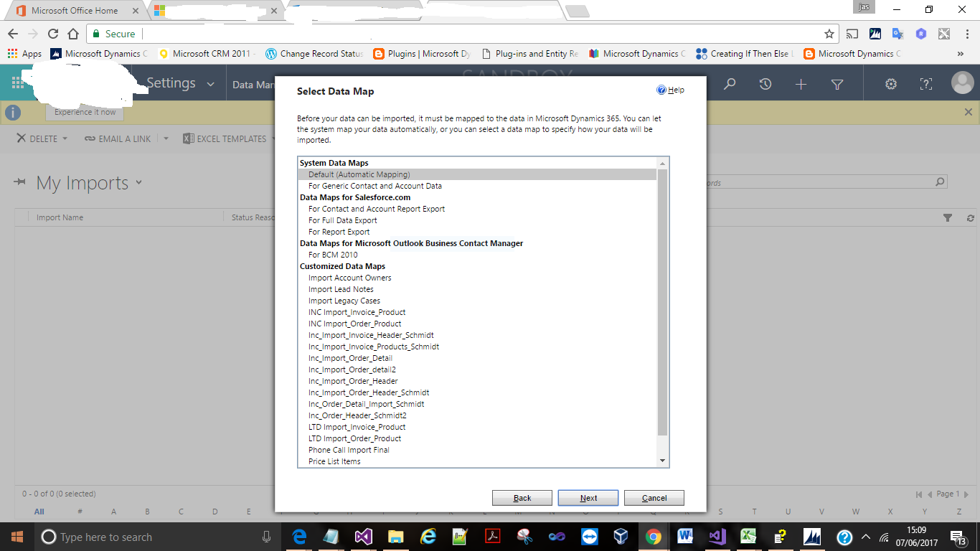Show hidden system tray icons

(x=865, y=537)
